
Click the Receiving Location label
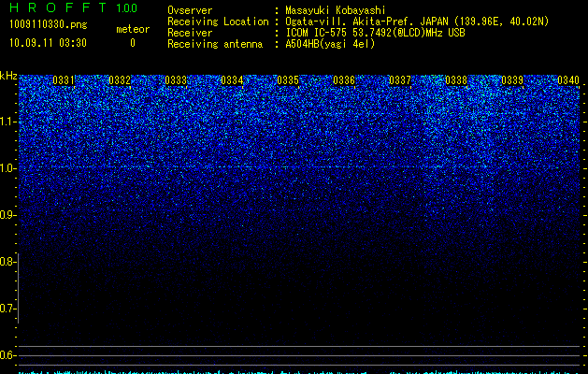[x=218, y=22]
